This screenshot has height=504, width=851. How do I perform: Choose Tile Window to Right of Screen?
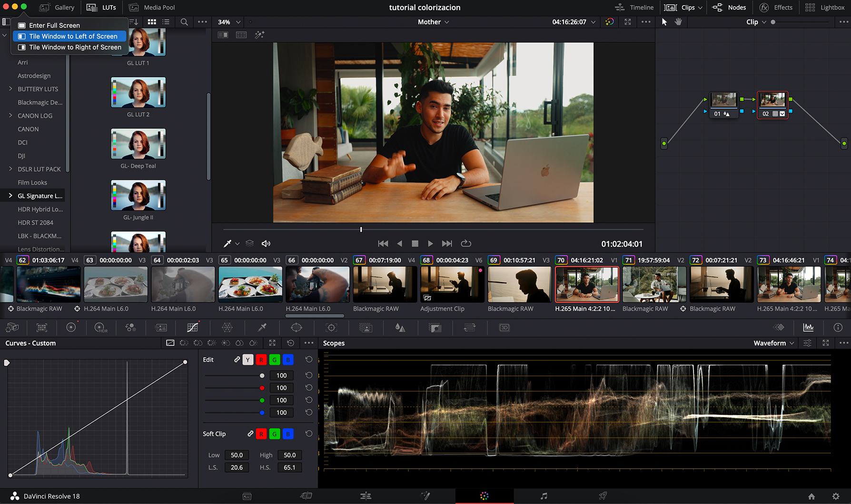coord(69,47)
